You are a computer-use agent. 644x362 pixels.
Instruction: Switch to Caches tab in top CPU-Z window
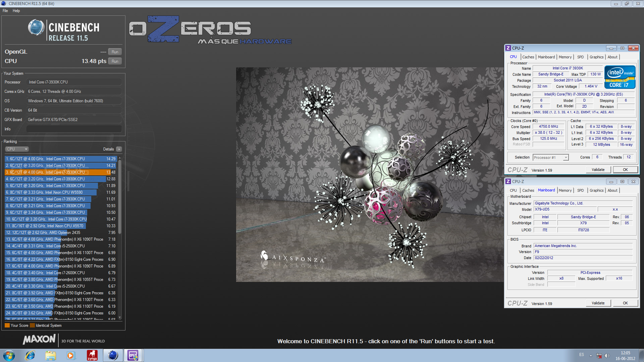coord(528,57)
